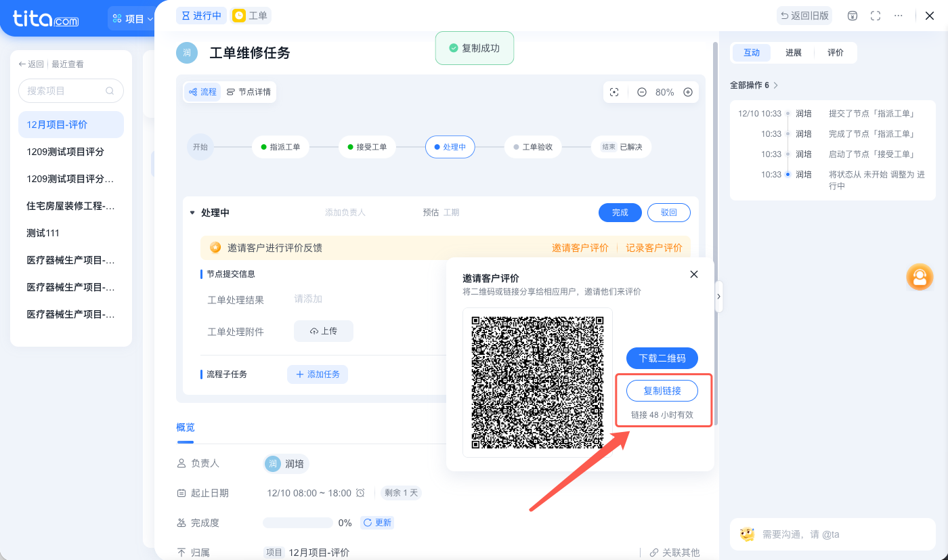The image size is (948, 560).
Task: Click 邀请客户评价 orange link
Action: point(580,248)
